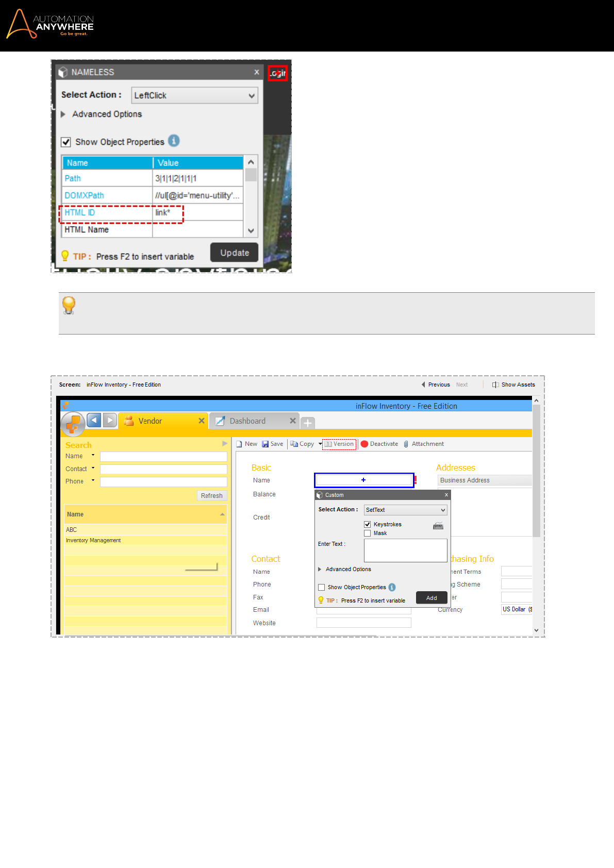Screen dimensions: 614x868
Task: Click the TIP lightbulb icon in NAMELESS window
Action: click(x=65, y=256)
